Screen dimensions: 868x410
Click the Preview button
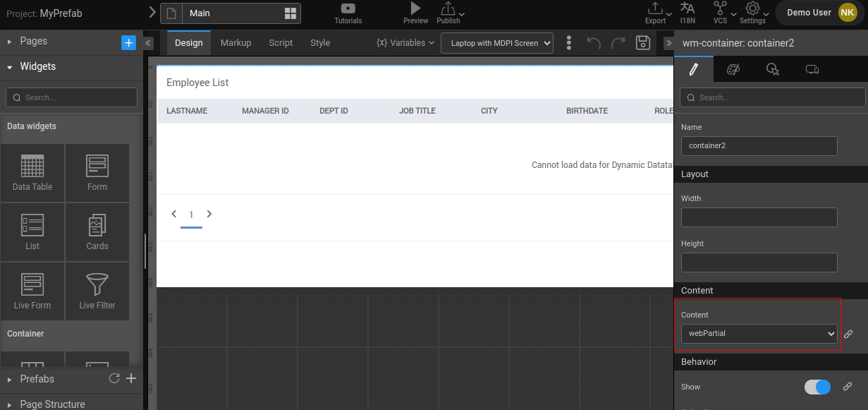point(415,13)
